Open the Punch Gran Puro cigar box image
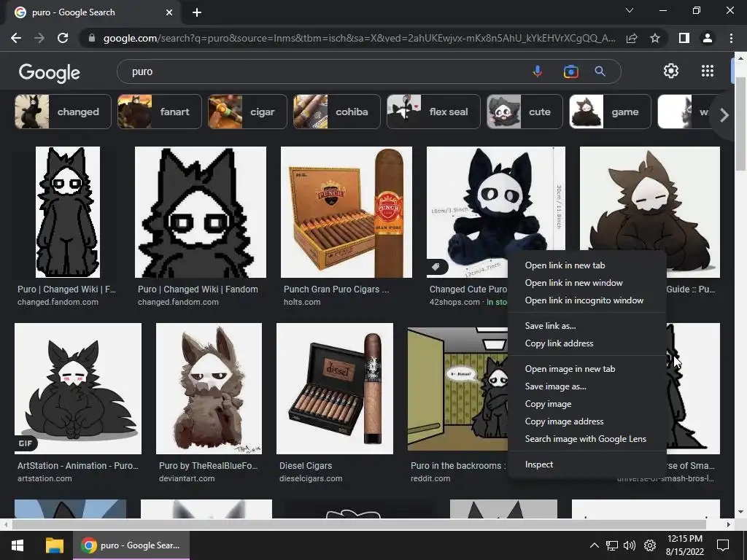This screenshot has width=747, height=560. click(x=347, y=212)
